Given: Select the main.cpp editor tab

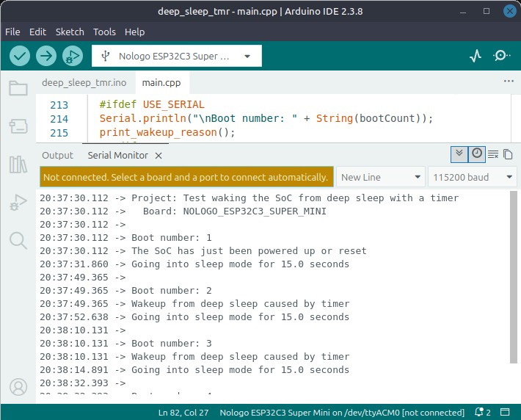Looking at the screenshot, I should click(161, 82).
